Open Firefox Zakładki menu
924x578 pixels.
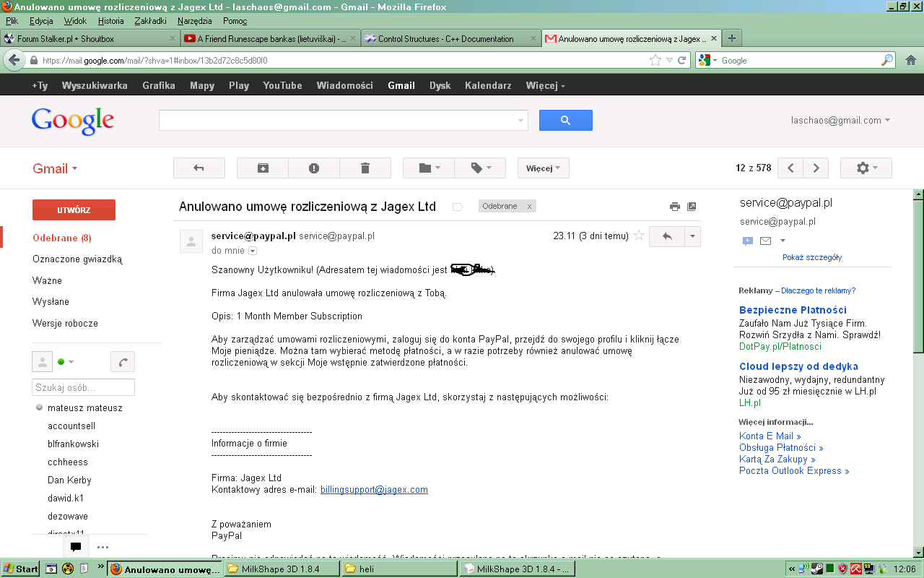[x=150, y=21]
